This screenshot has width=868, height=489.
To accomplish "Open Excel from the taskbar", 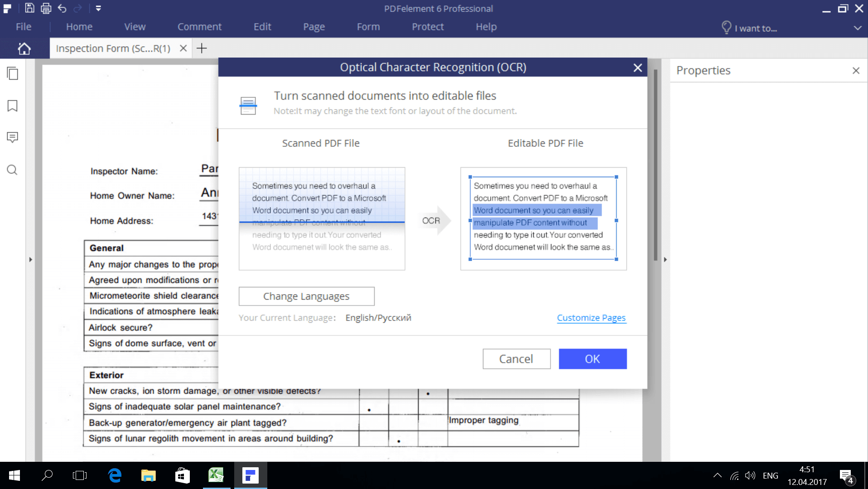I will pos(217,475).
